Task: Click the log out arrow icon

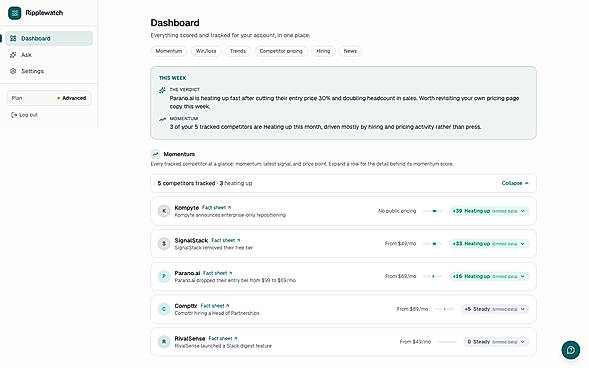Action: (14, 115)
